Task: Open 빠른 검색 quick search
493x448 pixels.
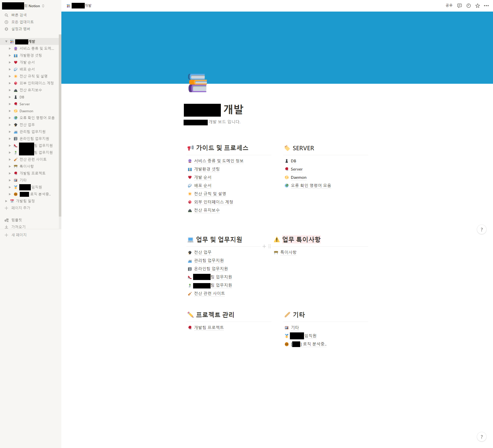Action: pyautogui.click(x=19, y=15)
